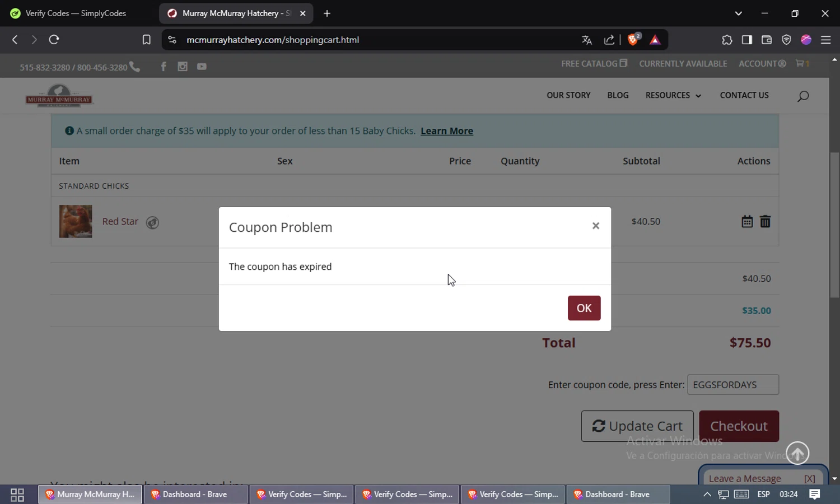Click the Murray McMurray logo
This screenshot has width=840, height=504.
59,96
